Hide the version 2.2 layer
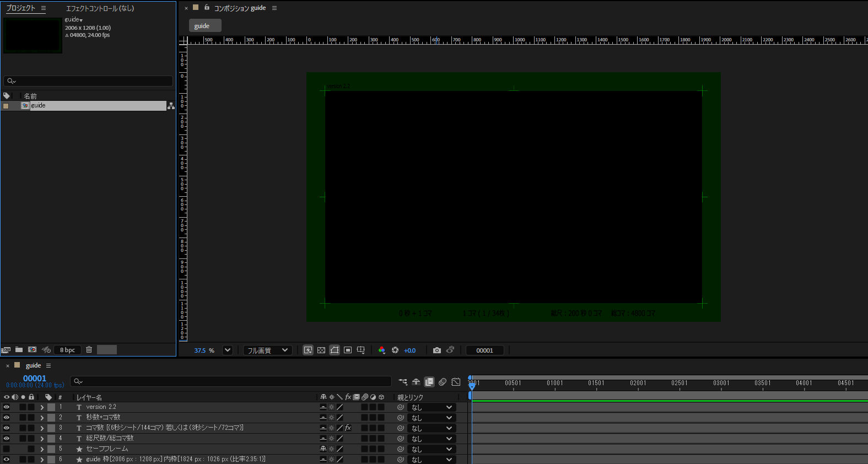The image size is (868, 464). click(7, 407)
